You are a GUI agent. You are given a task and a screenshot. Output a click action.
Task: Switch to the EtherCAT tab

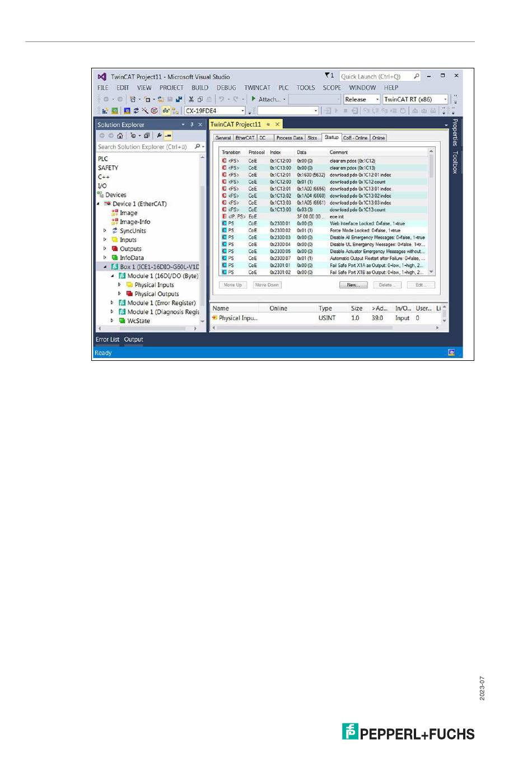click(245, 138)
